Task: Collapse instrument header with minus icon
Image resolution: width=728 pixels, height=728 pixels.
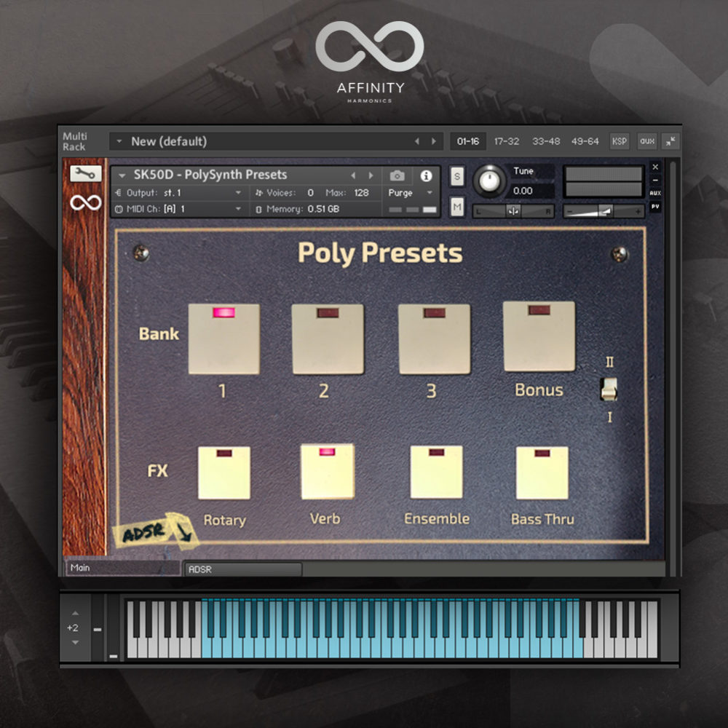Action: pyautogui.click(x=655, y=180)
